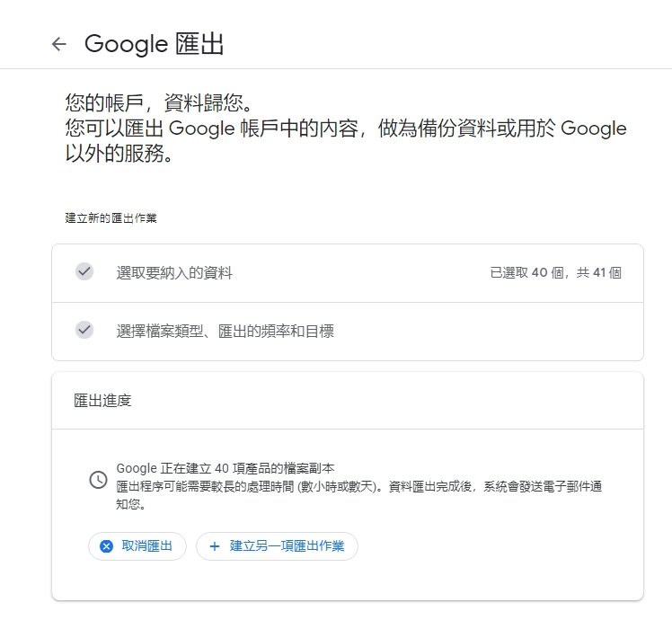The width and height of the screenshot is (672, 629).
Task: Click the 您的帳戶，資料歸您 heading
Action: [x=160, y=103]
